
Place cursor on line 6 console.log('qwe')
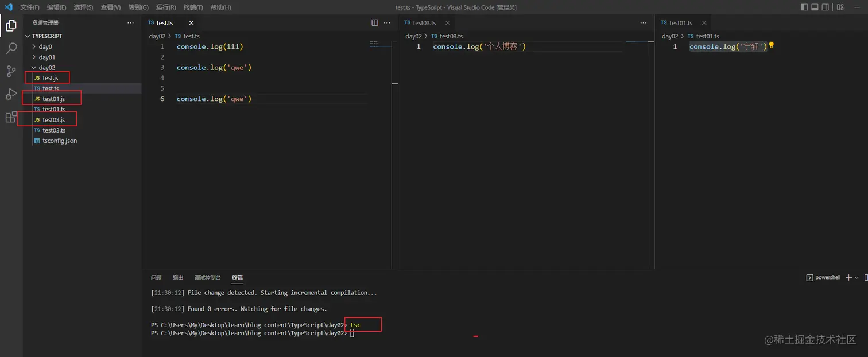tap(214, 99)
